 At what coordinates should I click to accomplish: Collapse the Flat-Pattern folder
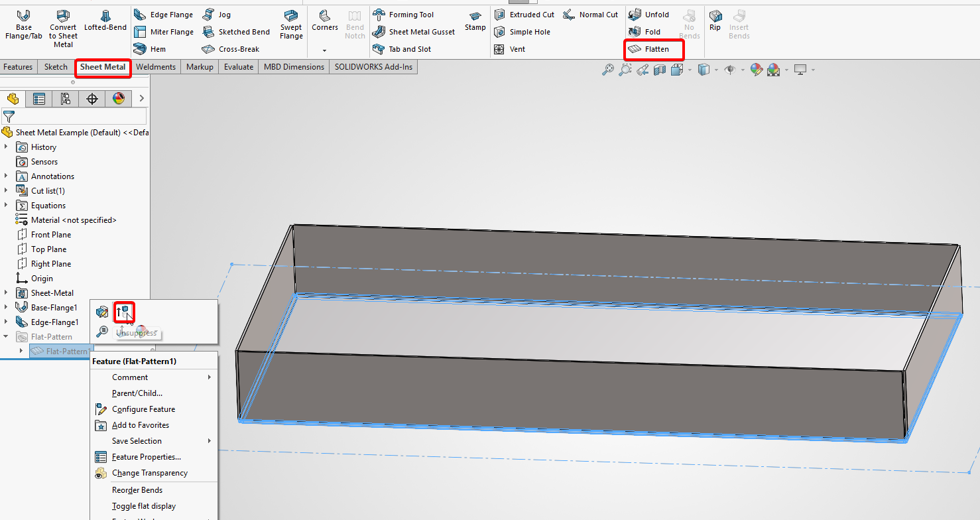(x=6, y=336)
